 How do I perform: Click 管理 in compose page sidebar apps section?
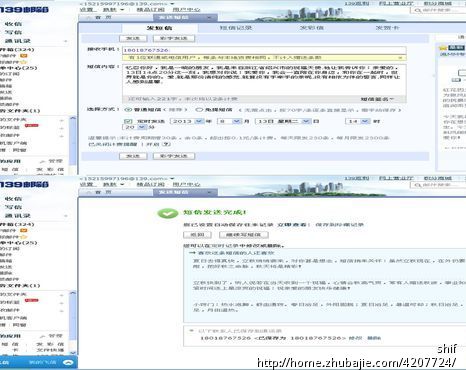[56, 161]
